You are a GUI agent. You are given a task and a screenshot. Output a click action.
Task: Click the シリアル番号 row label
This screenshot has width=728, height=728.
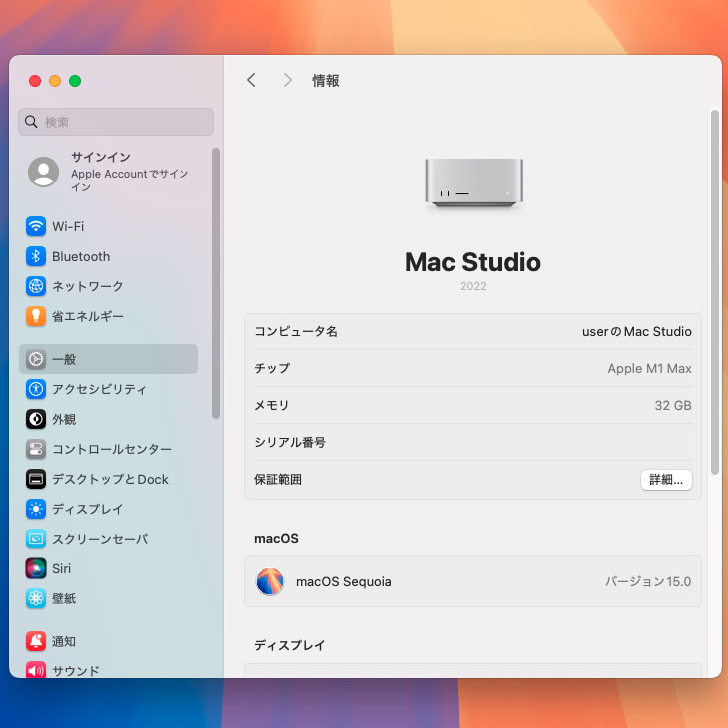(290, 442)
